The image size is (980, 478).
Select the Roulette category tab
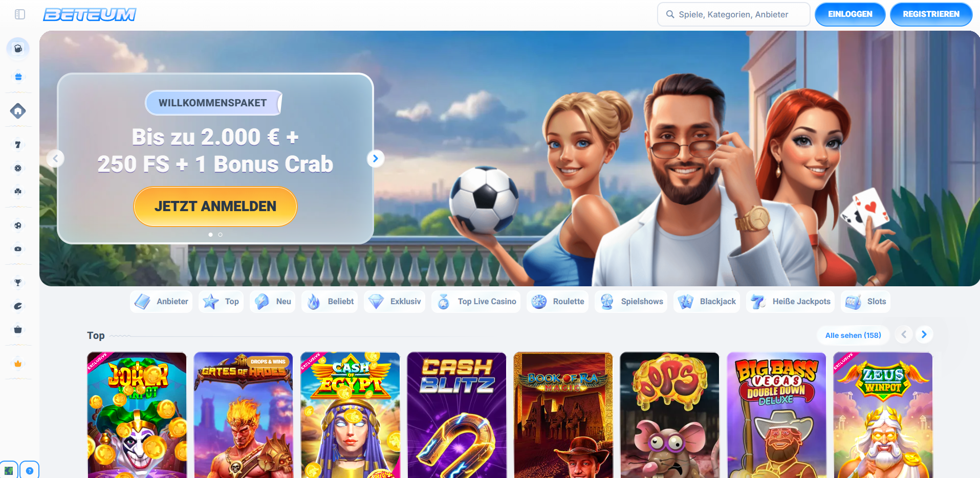coord(558,302)
